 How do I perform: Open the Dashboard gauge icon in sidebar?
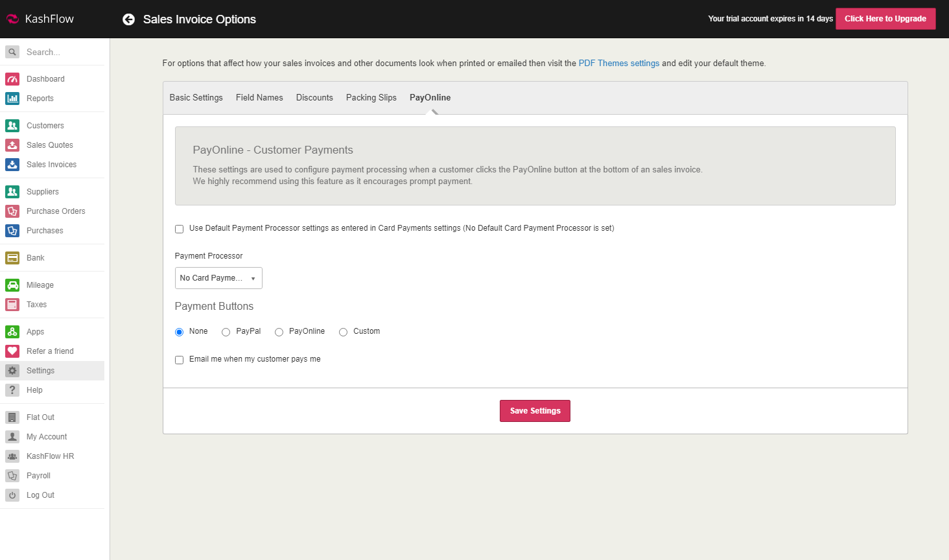click(x=12, y=79)
